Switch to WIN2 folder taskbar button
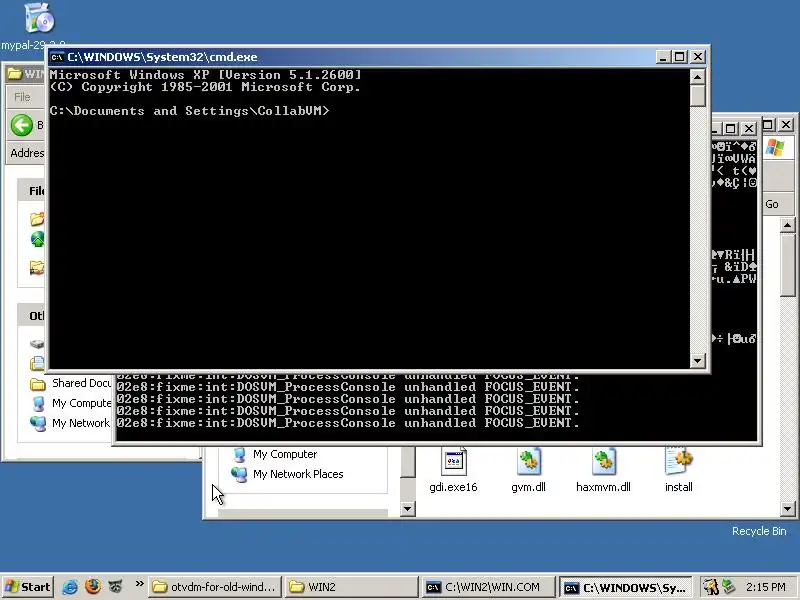Viewport: 800px width, 600px height. pyautogui.click(x=352, y=587)
